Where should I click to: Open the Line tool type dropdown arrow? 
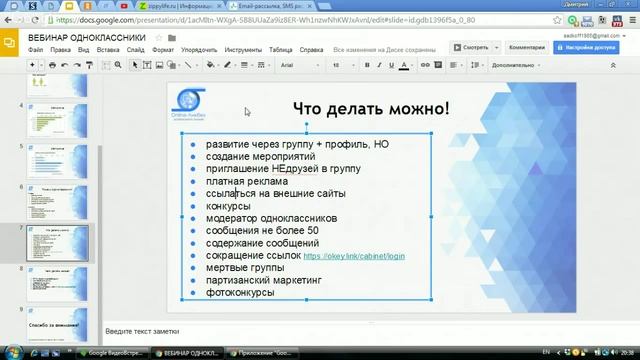[196, 65]
